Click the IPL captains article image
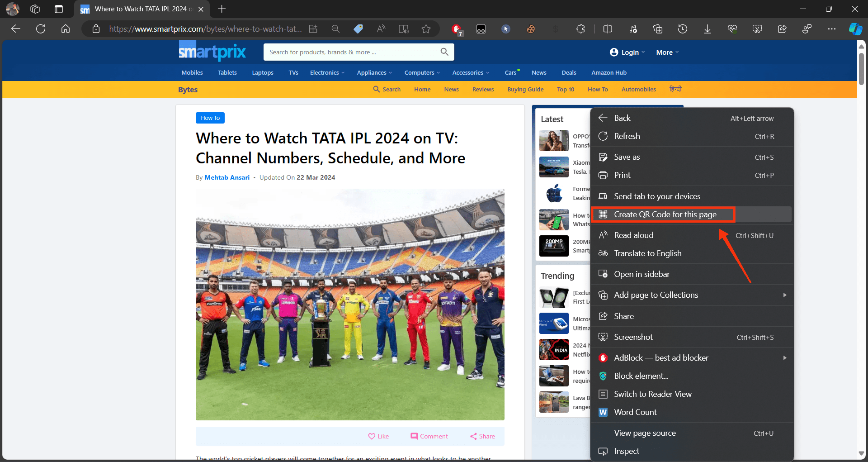 pyautogui.click(x=350, y=305)
